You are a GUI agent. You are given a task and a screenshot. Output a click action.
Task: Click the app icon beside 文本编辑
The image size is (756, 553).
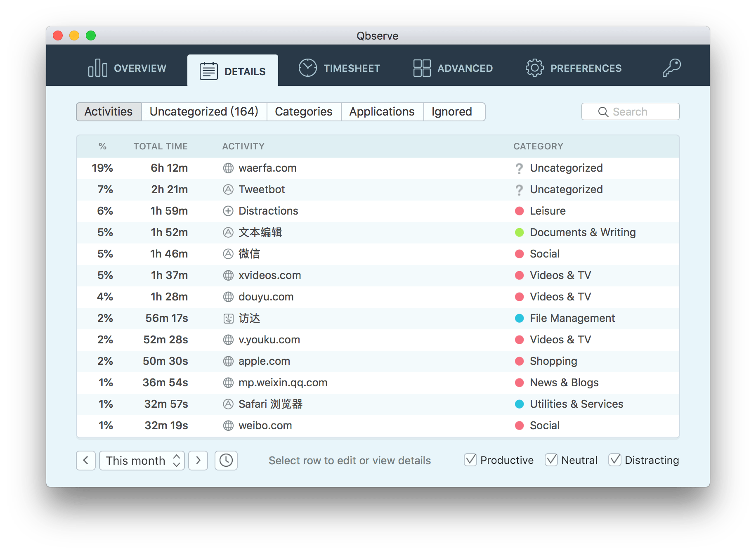[x=228, y=233]
